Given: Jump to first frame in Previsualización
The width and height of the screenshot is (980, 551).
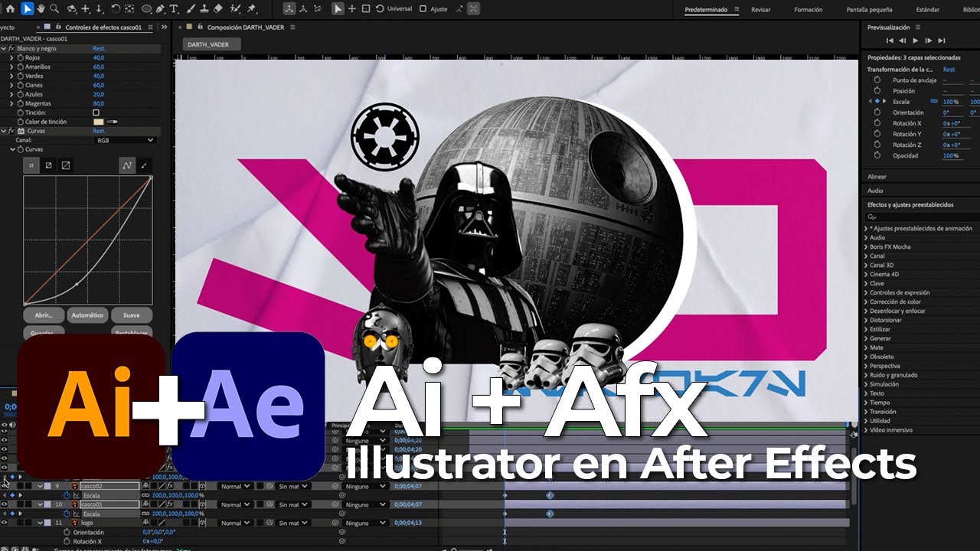Looking at the screenshot, I should [x=890, y=40].
